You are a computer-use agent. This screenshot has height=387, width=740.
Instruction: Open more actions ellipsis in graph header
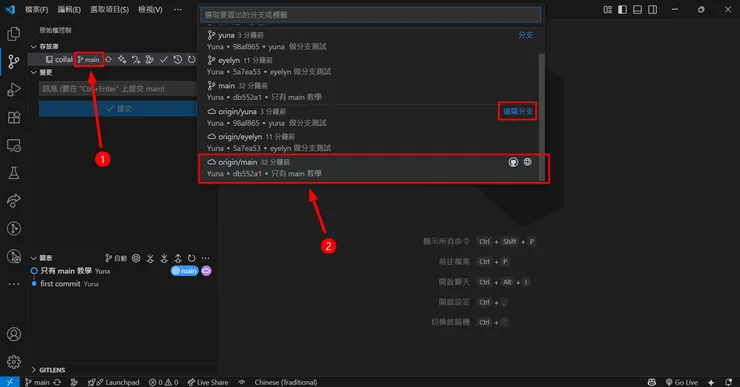(x=205, y=258)
